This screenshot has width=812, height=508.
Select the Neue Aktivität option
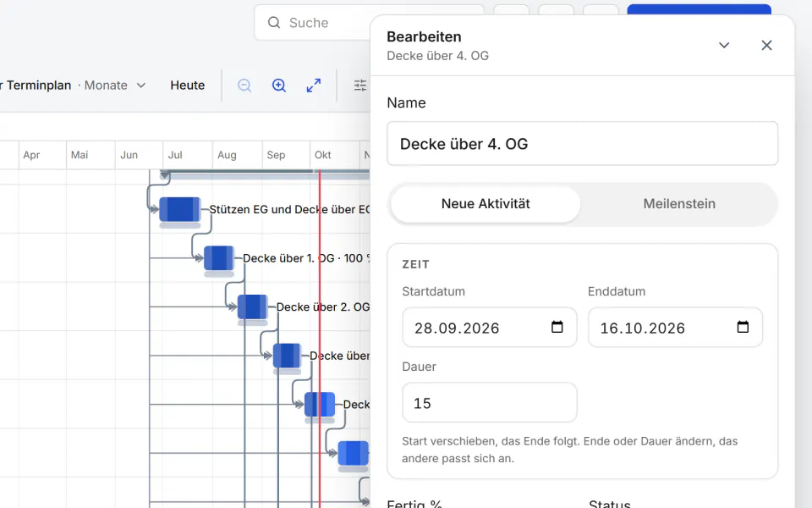486,204
